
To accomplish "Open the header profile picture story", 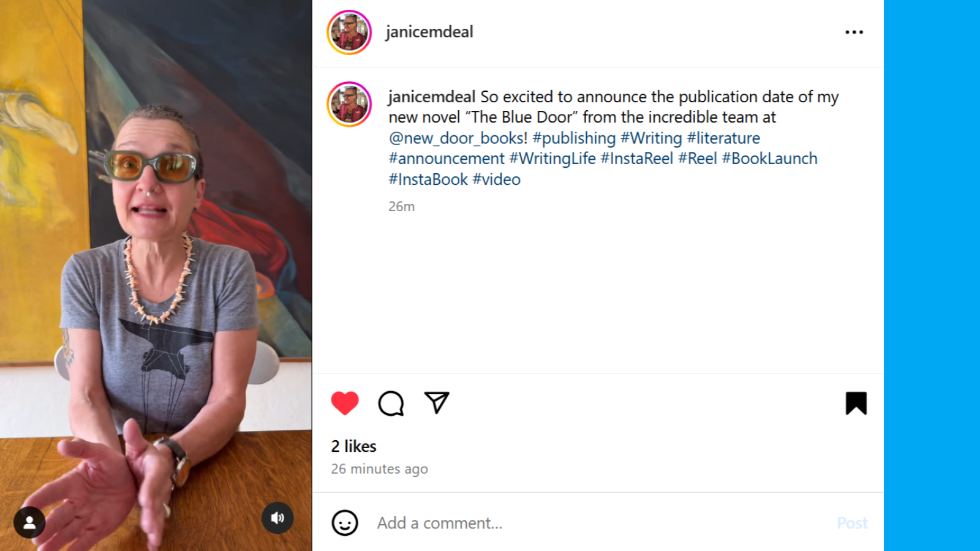I will [349, 32].
